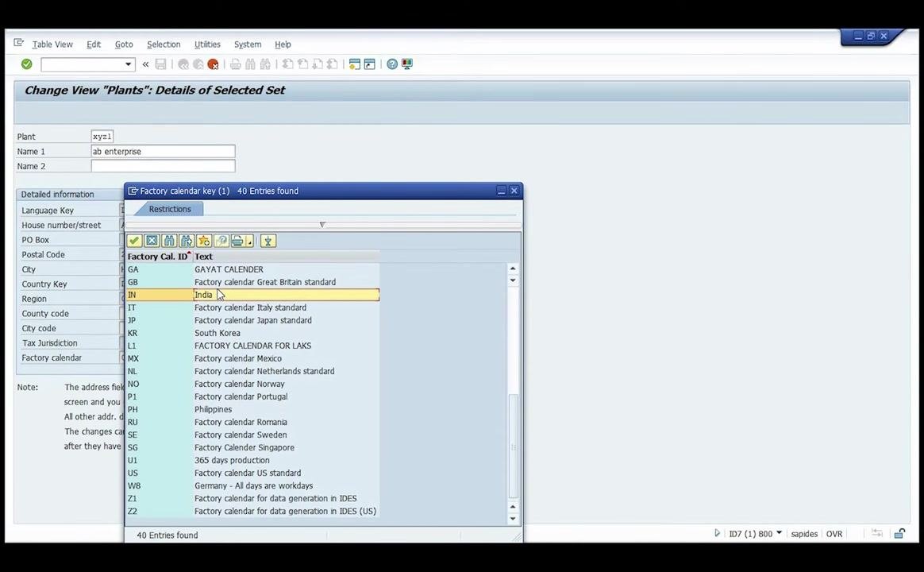Click the lock icon in status bar
This screenshot has height=572, width=924.
(x=900, y=533)
